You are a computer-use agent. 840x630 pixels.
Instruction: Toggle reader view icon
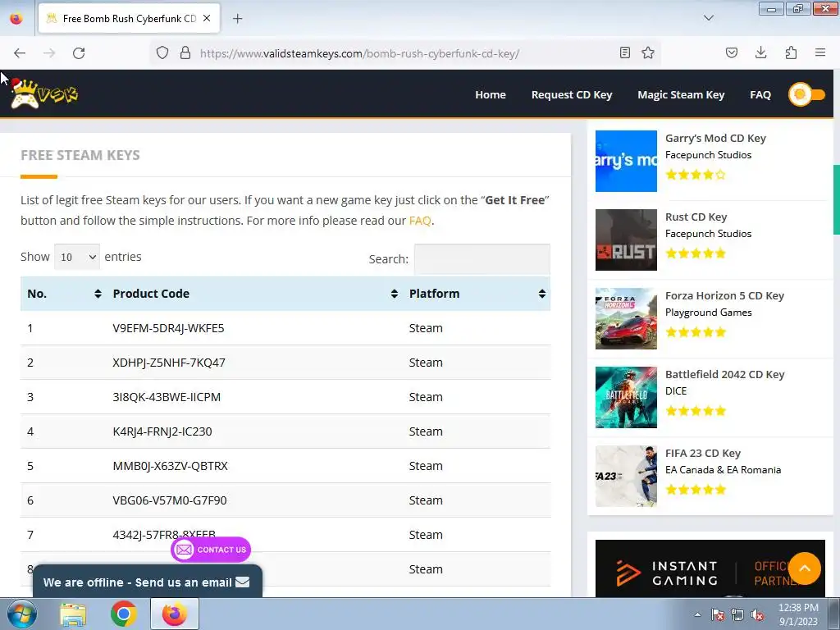click(x=624, y=53)
